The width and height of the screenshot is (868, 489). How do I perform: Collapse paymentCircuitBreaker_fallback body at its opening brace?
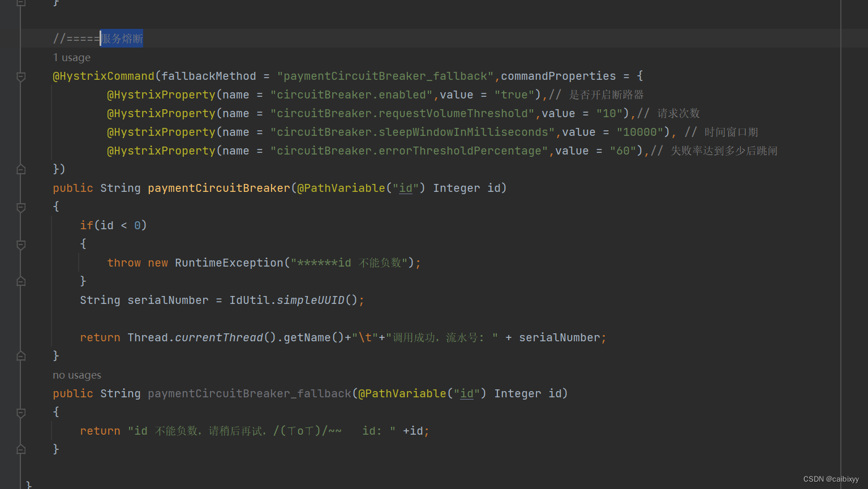[21, 413]
